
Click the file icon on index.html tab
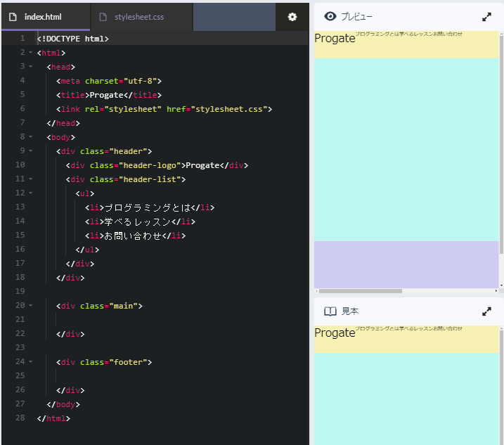point(13,17)
